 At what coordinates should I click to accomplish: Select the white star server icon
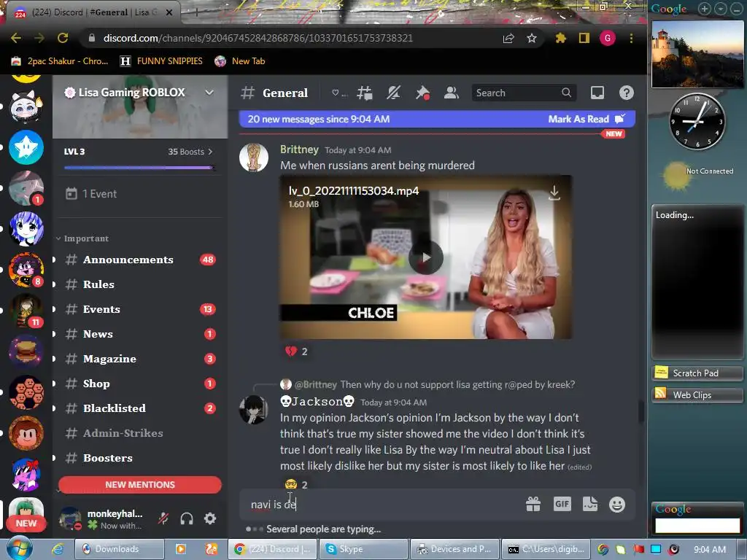tap(26, 147)
